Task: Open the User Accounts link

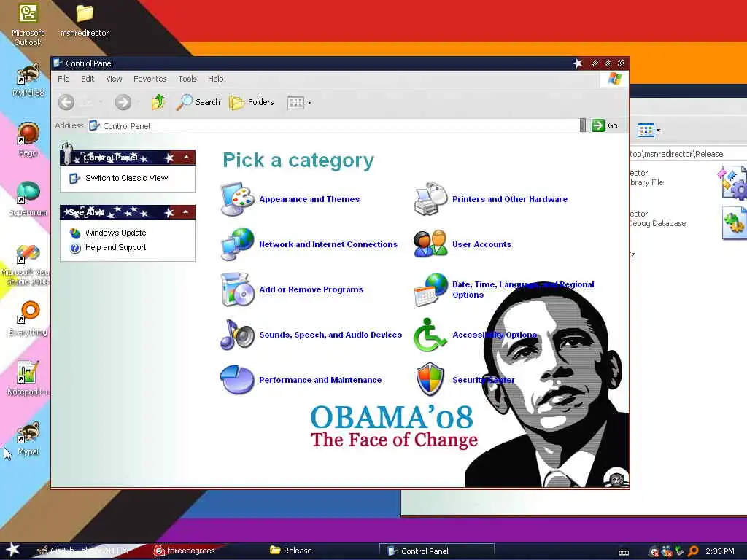Action: click(481, 244)
